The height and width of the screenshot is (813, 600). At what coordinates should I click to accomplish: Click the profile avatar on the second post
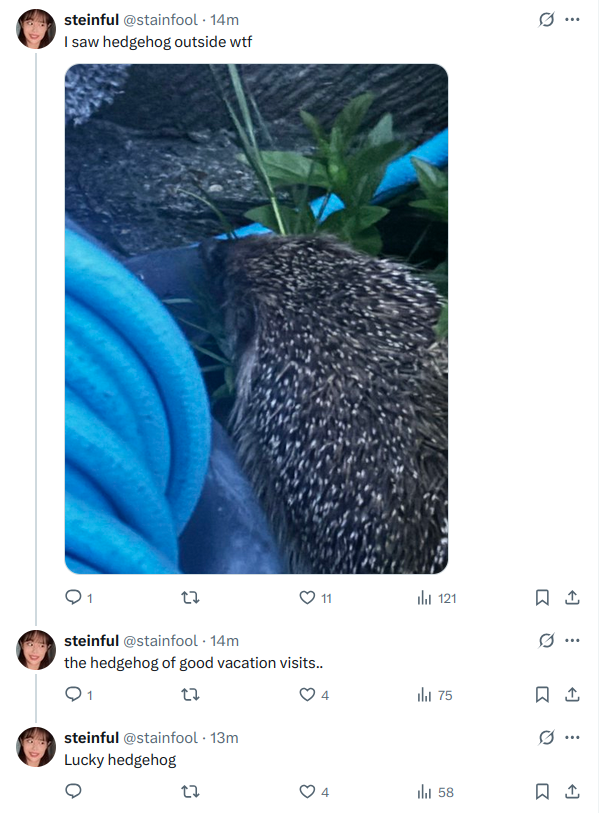tap(36, 650)
